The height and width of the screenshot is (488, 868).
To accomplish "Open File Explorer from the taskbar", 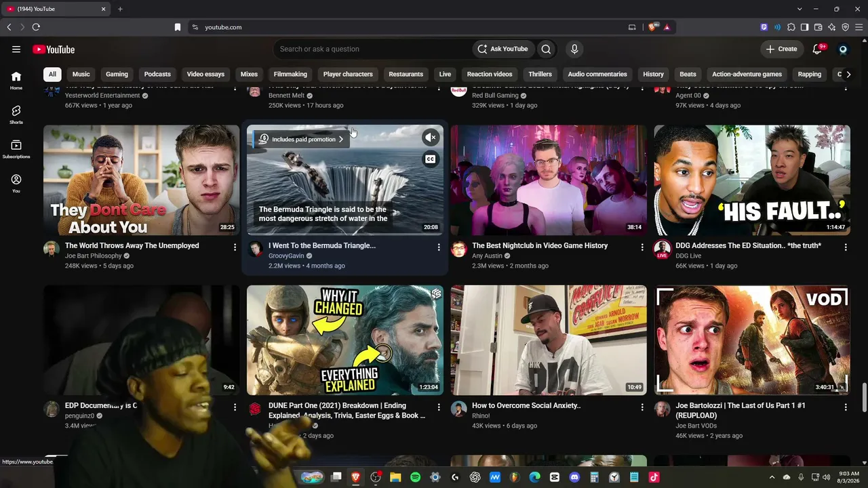I will point(395,477).
